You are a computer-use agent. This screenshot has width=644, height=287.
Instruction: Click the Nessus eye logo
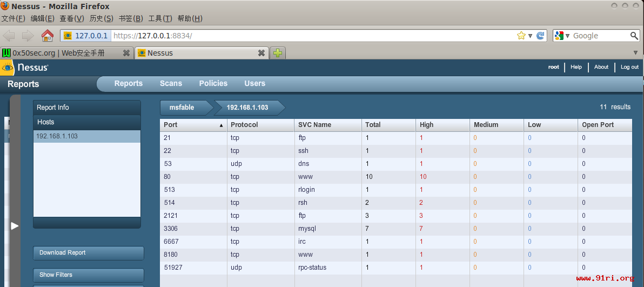coord(8,68)
